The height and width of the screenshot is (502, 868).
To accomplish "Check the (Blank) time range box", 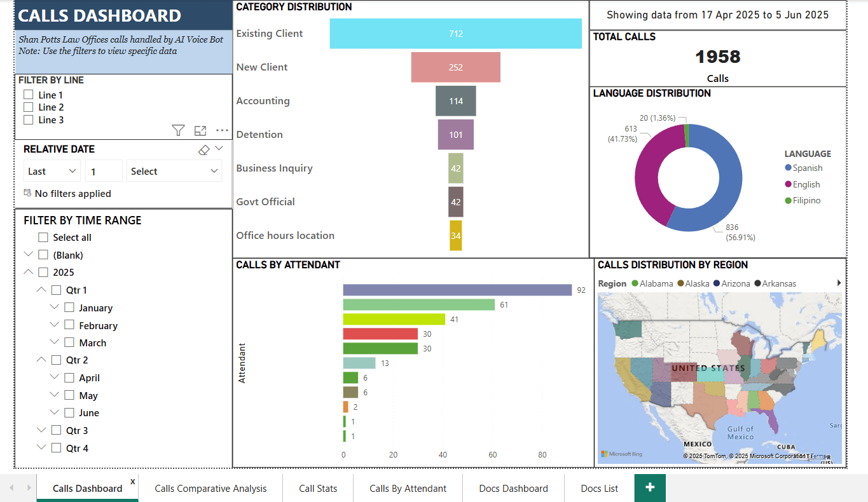I will pyautogui.click(x=43, y=255).
